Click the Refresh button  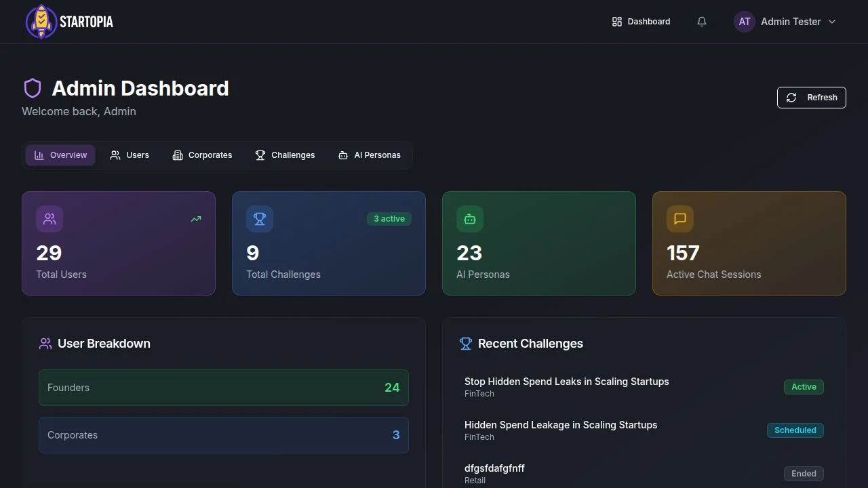point(812,98)
